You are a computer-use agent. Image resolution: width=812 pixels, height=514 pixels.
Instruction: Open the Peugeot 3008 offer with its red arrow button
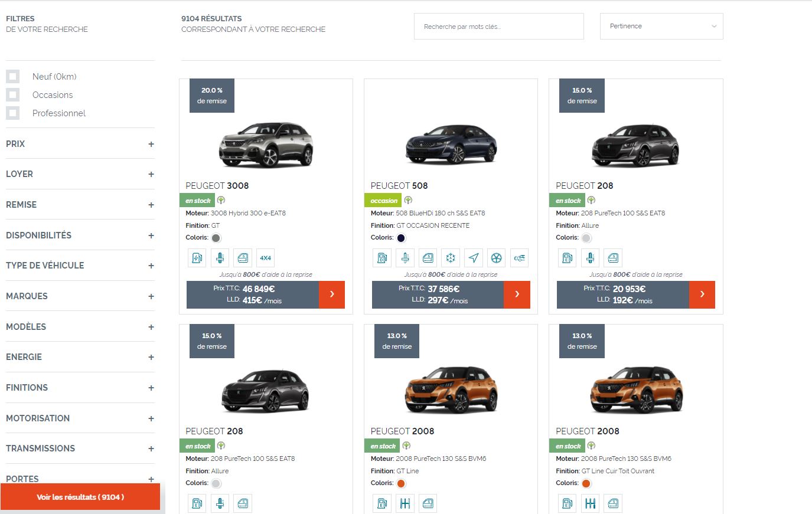tap(332, 294)
